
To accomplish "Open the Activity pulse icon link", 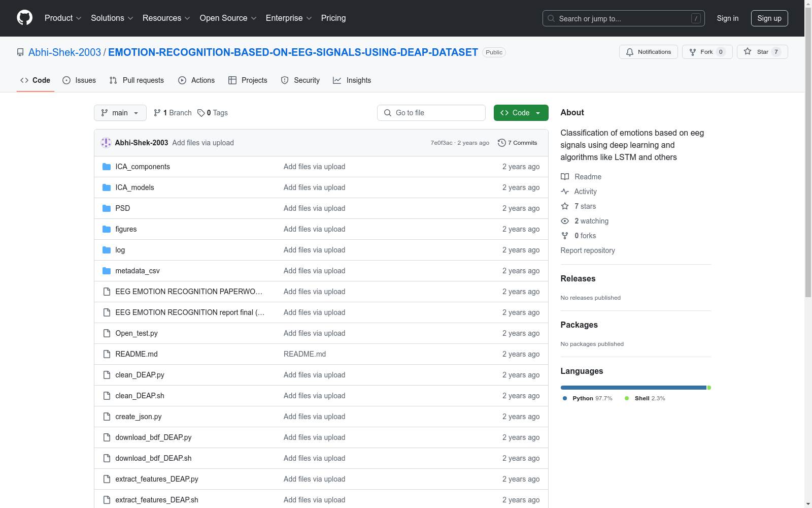I will click(565, 192).
